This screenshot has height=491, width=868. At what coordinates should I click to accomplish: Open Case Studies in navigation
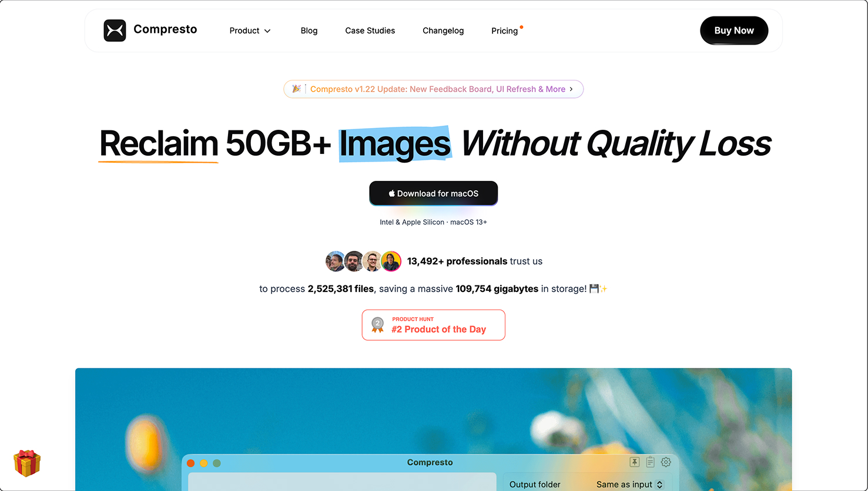[x=370, y=31]
